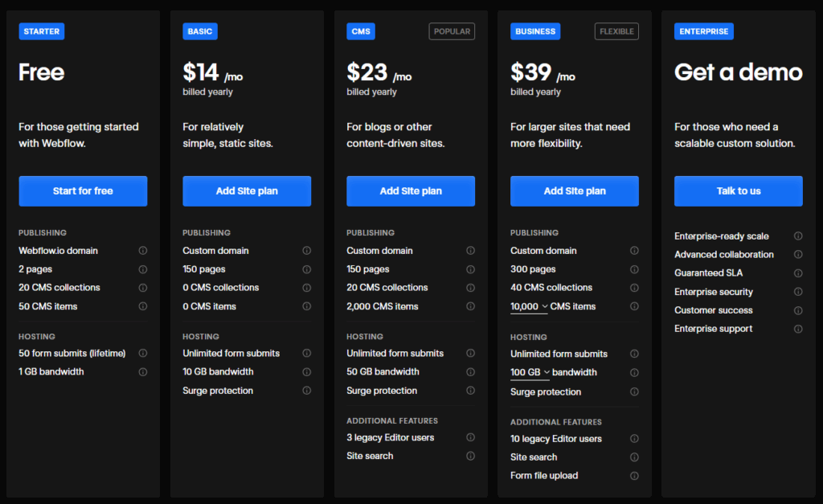Add Site plan for the Business tier

574,191
